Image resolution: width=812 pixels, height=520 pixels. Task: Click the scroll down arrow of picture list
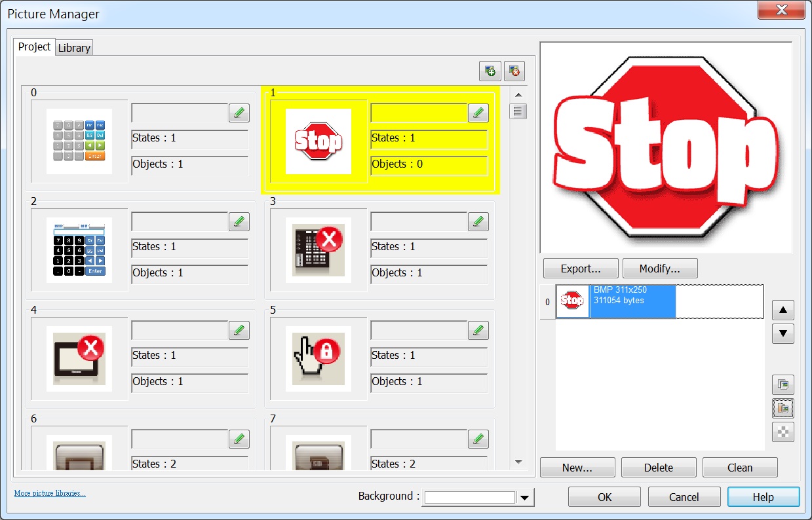(x=518, y=462)
